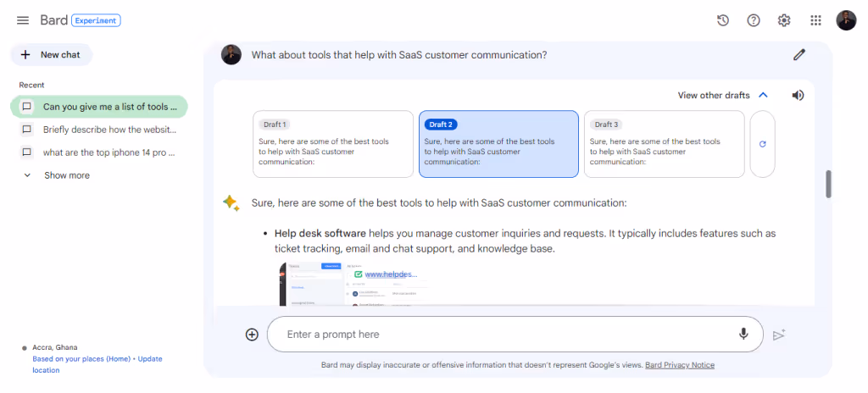868x393 pixels.
Task: Collapse View other drafts chevron
Action: (763, 95)
